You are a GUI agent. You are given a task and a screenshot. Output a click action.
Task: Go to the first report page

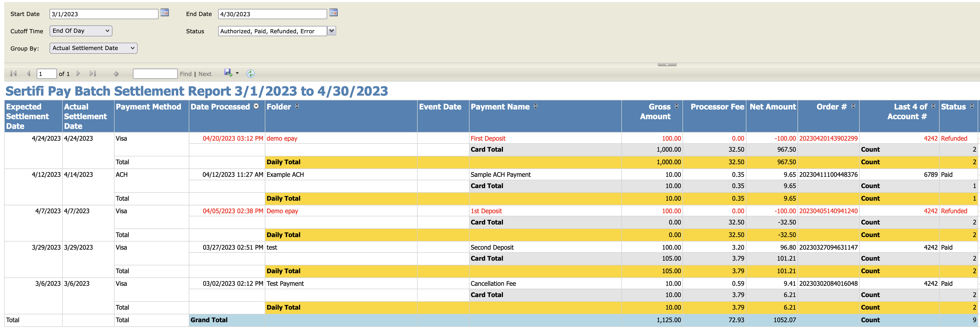tap(13, 74)
